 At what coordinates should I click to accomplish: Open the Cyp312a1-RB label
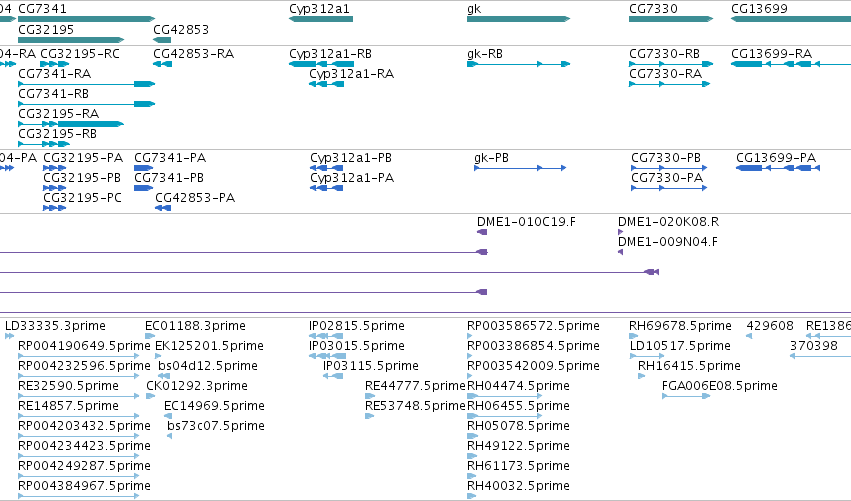[x=330, y=54]
